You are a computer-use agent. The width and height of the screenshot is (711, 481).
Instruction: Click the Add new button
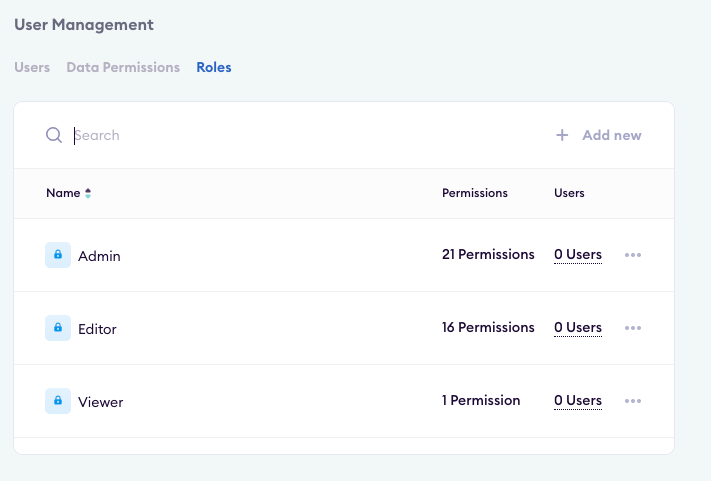click(611, 135)
